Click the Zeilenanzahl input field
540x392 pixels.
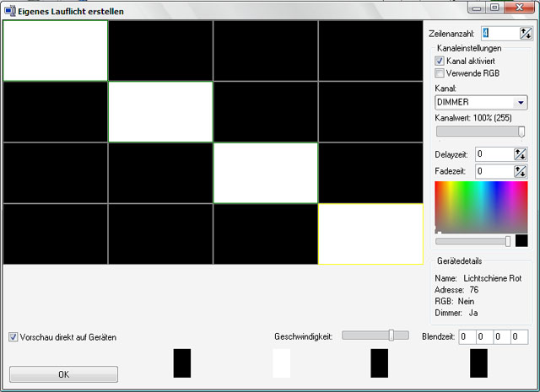tap(498, 34)
